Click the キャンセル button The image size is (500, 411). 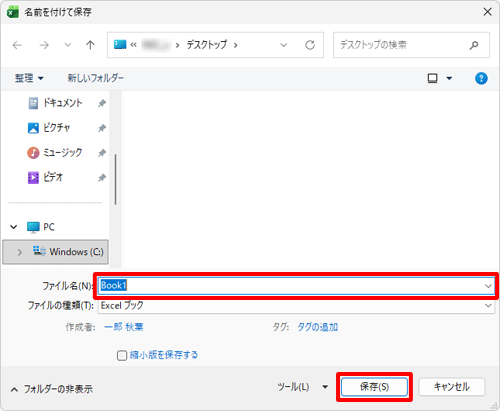click(x=452, y=387)
